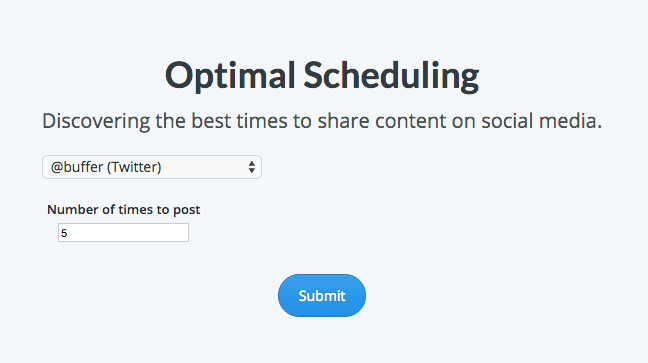Image resolution: width=648 pixels, height=363 pixels.
Task: Click the 'Twitter' text inside the selector
Action: coord(134,167)
